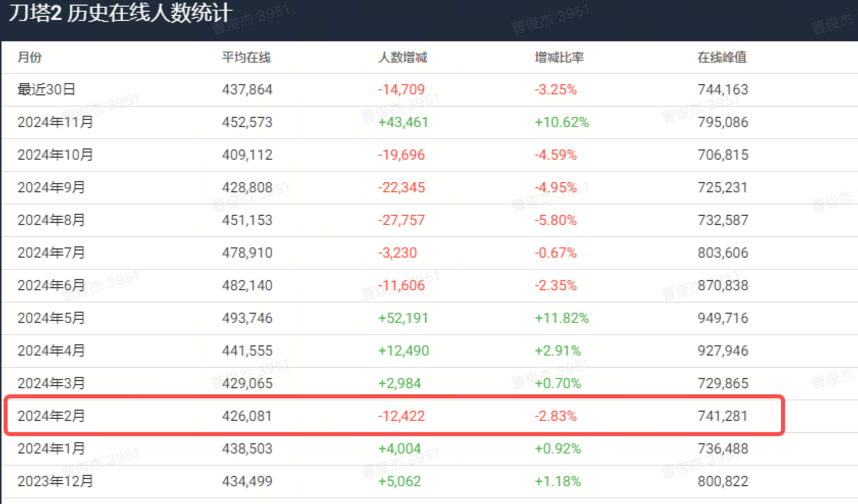This screenshot has height=504, width=858.
Task: Click the percentage -3.25%
Action: [556, 90]
